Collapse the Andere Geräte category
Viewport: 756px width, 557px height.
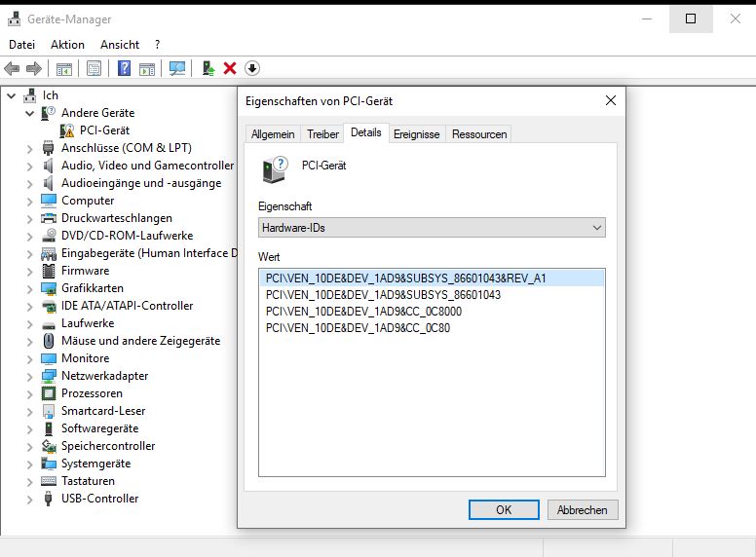[x=30, y=114]
